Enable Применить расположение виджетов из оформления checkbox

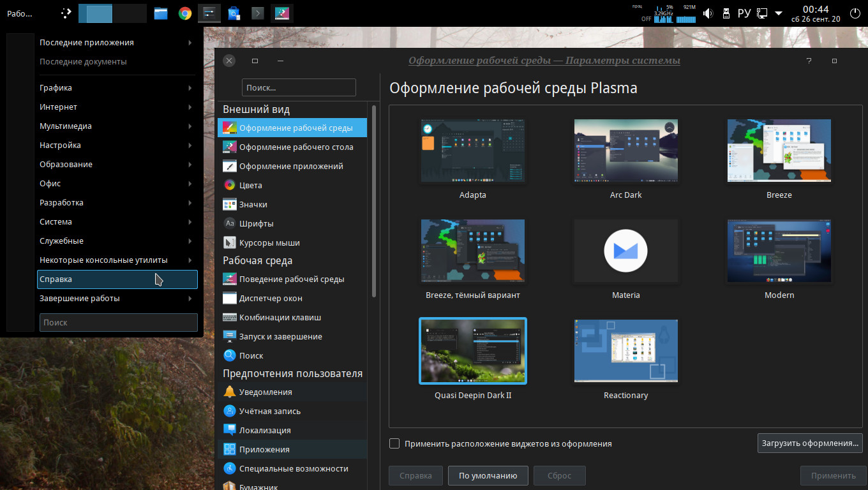click(x=394, y=443)
